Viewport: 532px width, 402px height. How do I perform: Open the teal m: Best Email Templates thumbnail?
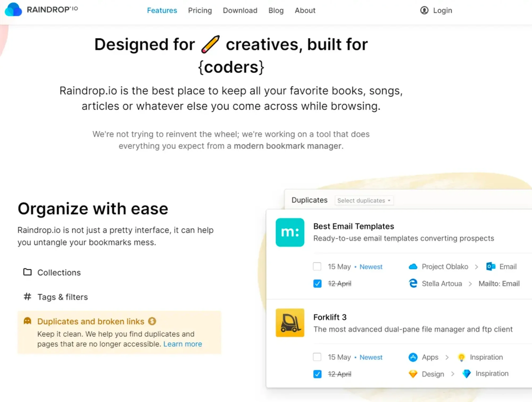click(290, 232)
